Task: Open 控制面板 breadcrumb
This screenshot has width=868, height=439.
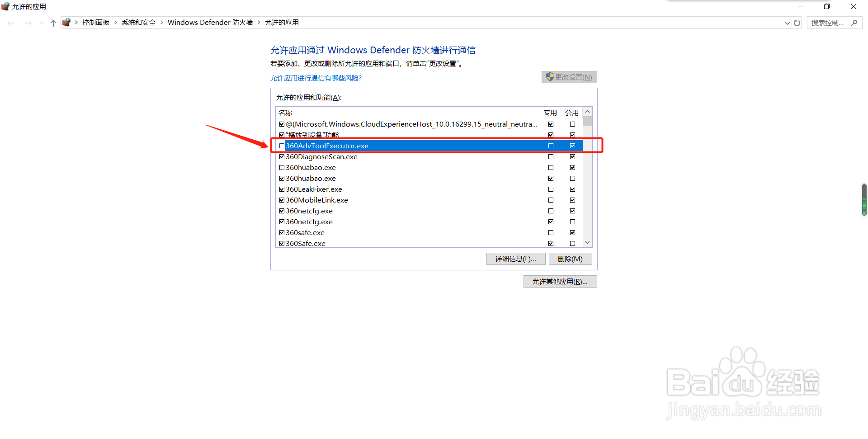Action: click(96, 23)
